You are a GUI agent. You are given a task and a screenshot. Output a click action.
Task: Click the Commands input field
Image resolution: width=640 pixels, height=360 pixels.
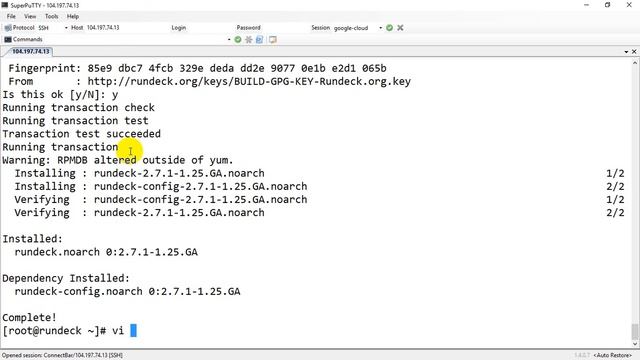pos(135,40)
